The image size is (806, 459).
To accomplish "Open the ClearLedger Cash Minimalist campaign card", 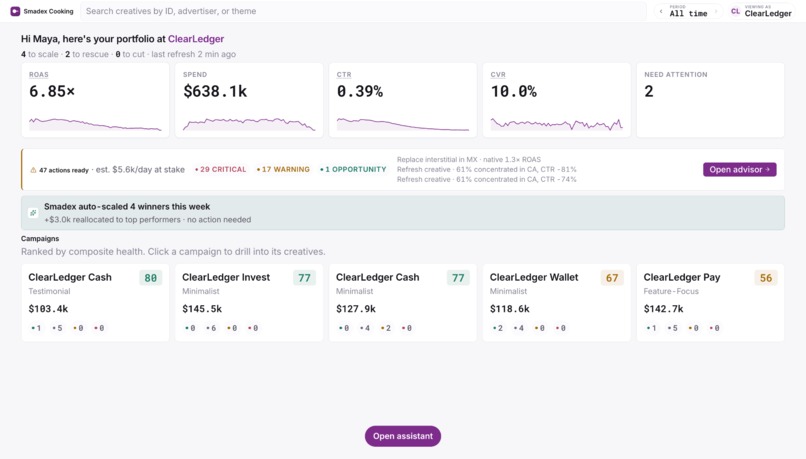I will tap(402, 303).
